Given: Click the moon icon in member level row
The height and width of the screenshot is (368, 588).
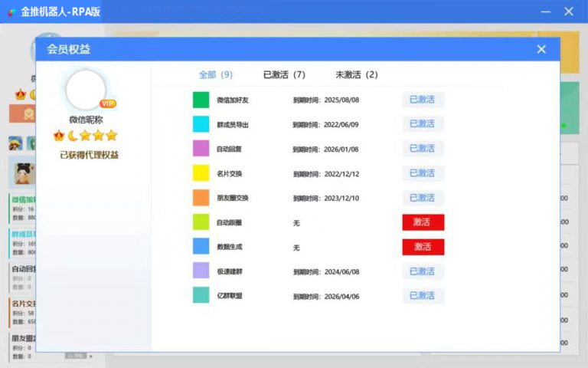Looking at the screenshot, I should 73,136.
